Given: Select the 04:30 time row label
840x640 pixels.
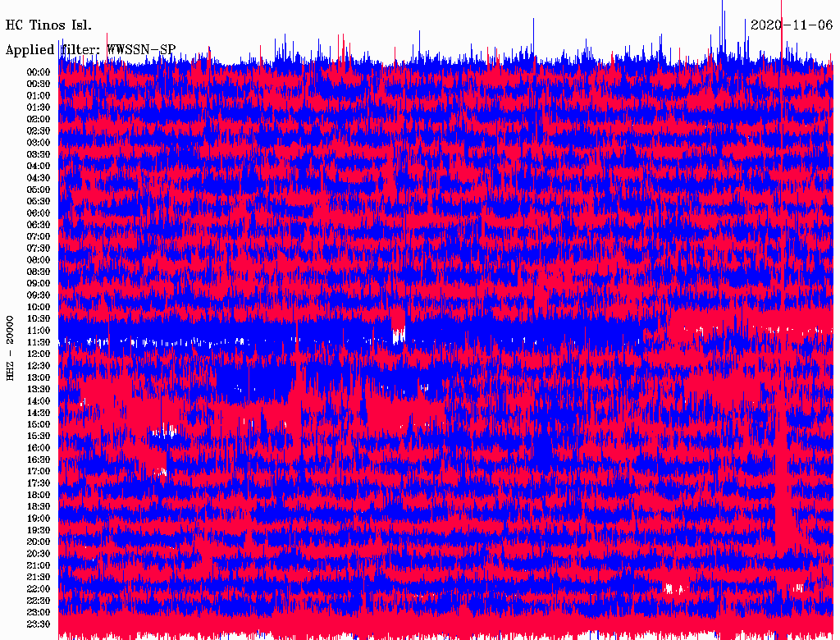Looking at the screenshot, I should [39, 178].
